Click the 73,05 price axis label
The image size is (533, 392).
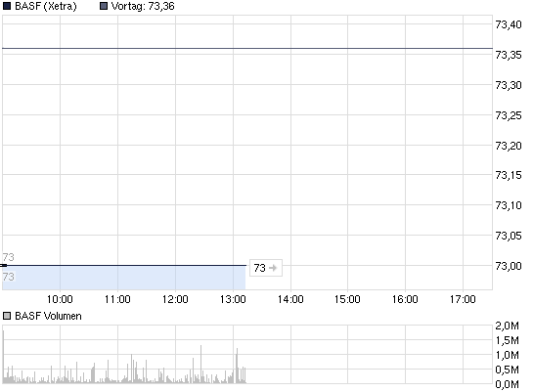pos(509,236)
